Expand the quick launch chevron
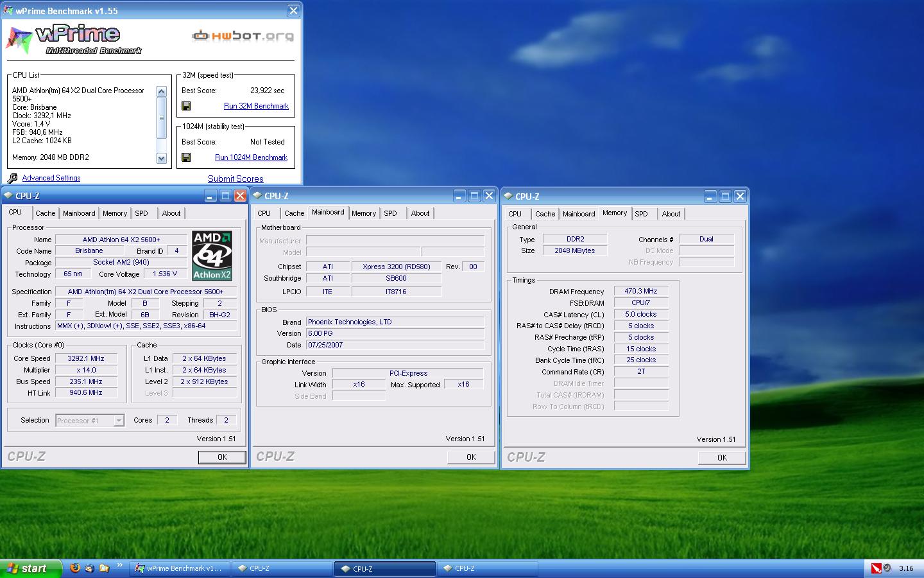This screenshot has height=578, width=924. [x=119, y=566]
